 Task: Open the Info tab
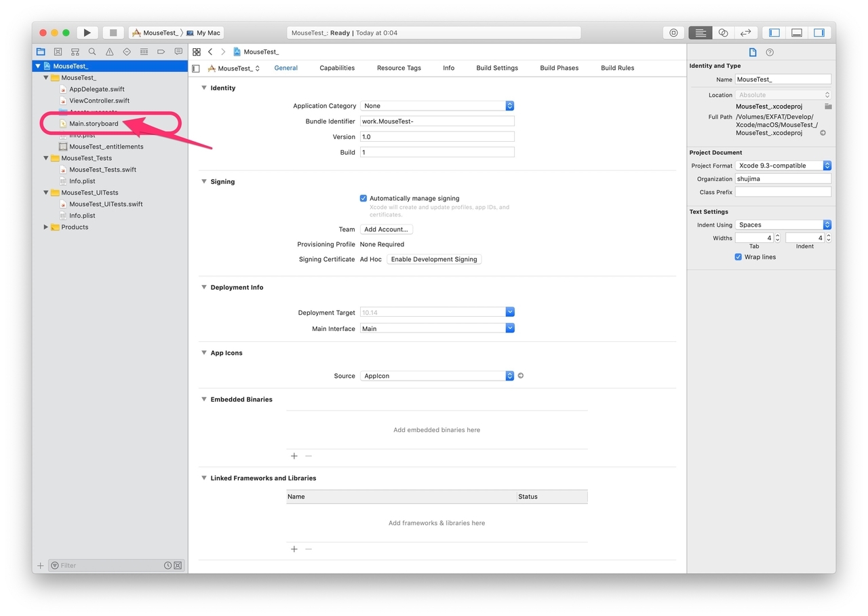click(x=449, y=68)
